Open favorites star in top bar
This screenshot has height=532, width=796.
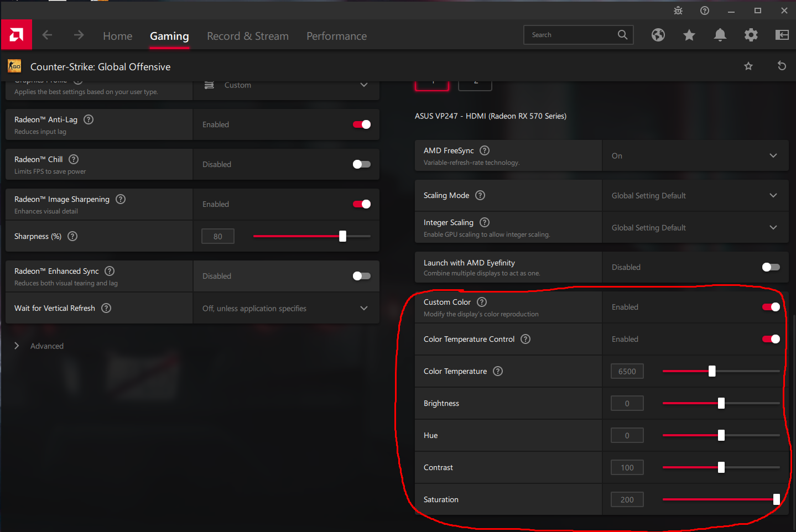689,35
